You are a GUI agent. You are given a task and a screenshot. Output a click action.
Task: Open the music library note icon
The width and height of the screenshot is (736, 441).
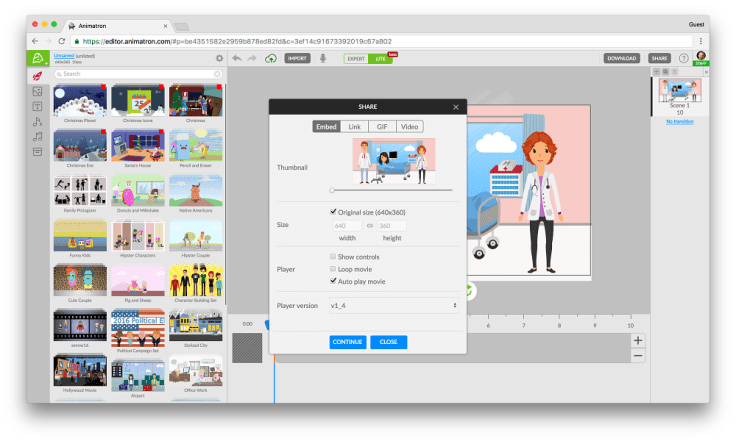point(38,137)
